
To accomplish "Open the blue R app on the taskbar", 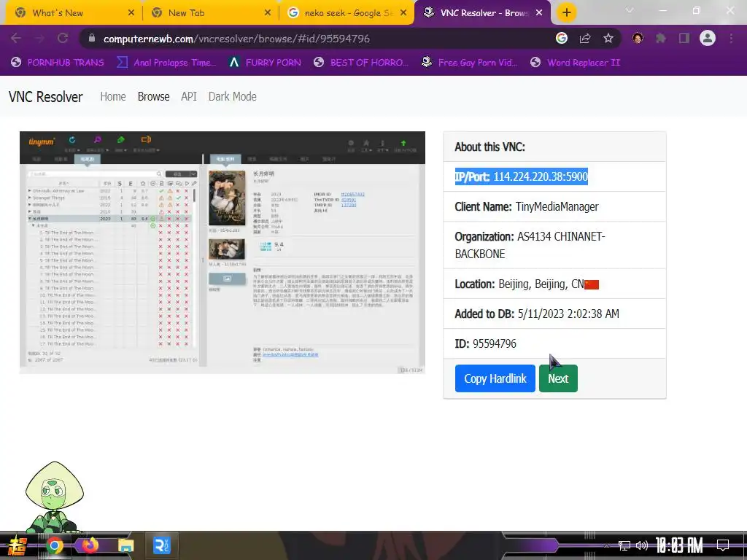I will pos(161,545).
